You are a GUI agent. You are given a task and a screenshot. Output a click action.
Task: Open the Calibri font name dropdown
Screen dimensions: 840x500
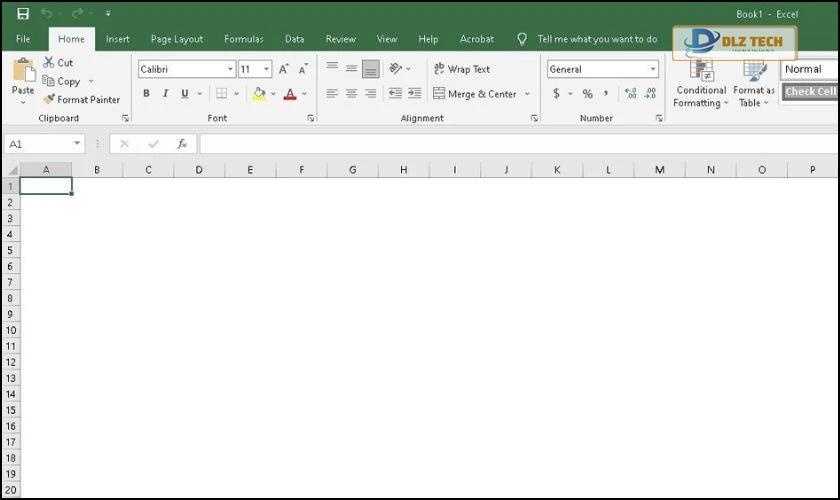230,69
